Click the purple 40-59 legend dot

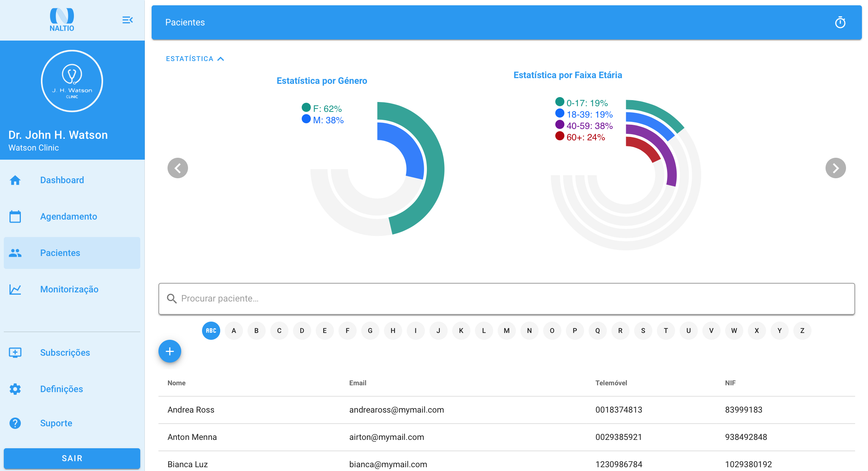pos(559,125)
